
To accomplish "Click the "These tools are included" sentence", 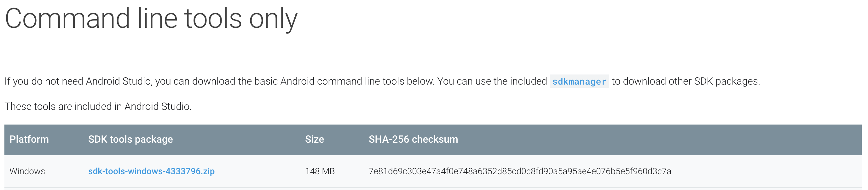I will coord(98,106).
